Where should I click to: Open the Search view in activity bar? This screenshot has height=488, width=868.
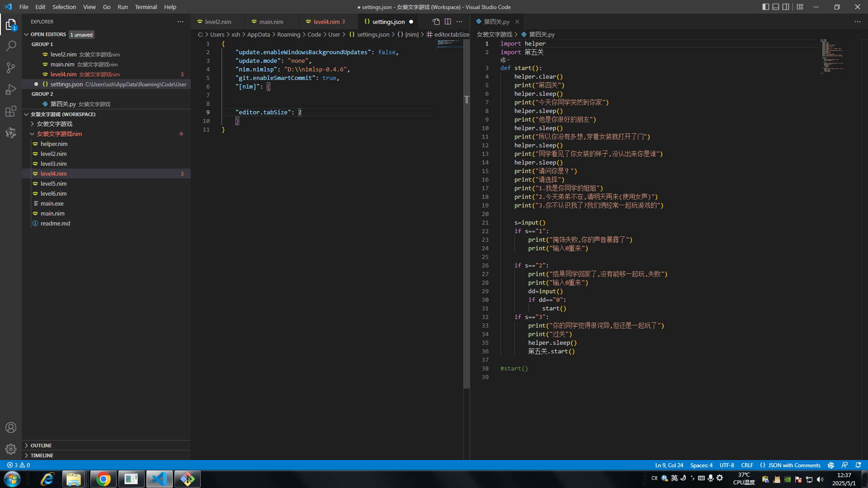[11, 46]
